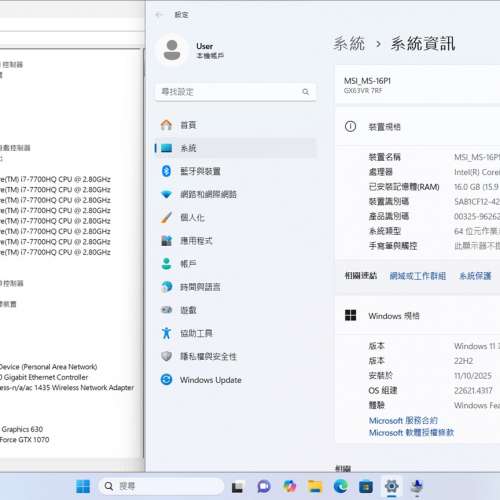
Task: Open Windows Update settings
Action: click(236, 380)
